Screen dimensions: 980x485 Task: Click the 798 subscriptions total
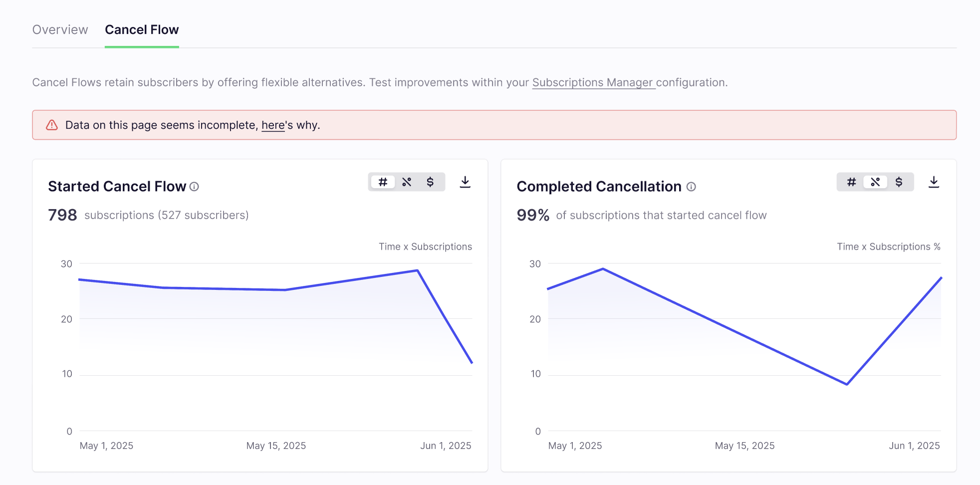tap(62, 215)
